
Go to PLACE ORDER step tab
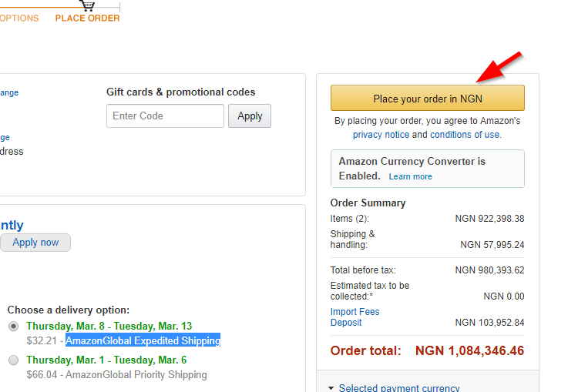87,18
